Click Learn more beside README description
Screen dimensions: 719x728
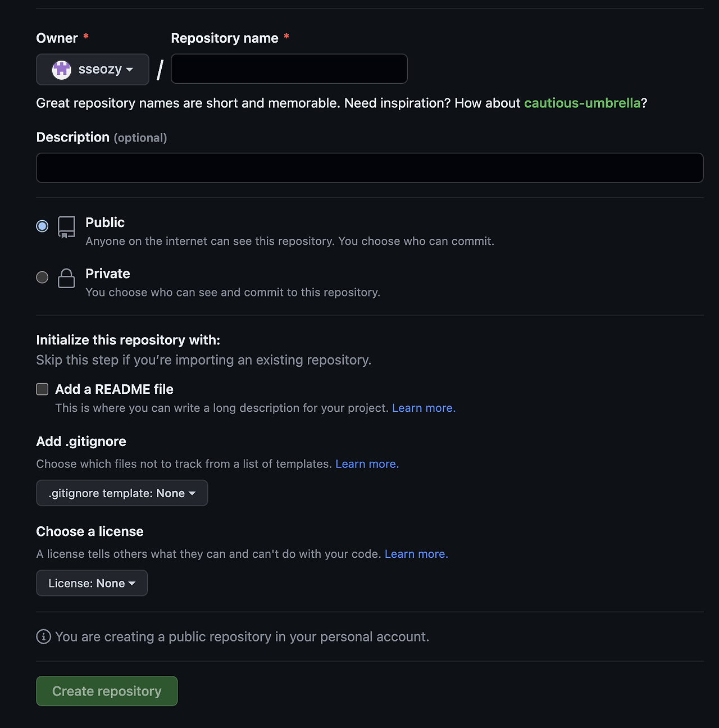pos(423,408)
